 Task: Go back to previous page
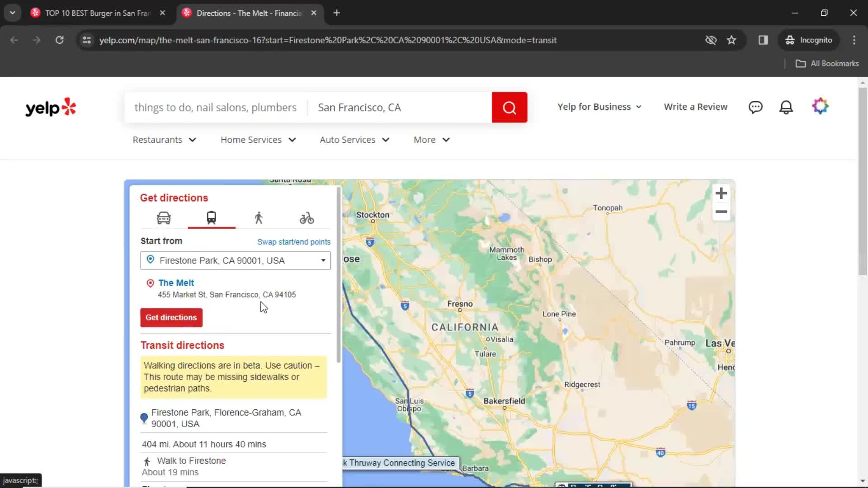[14, 40]
